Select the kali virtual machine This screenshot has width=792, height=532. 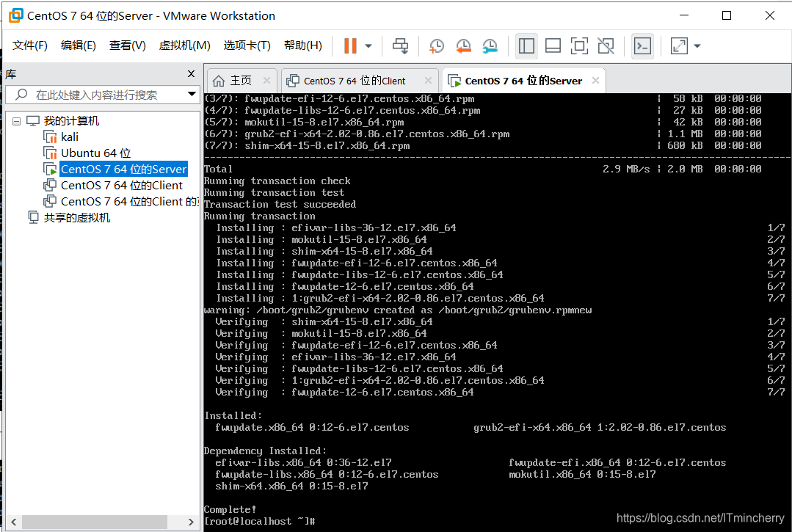(70, 136)
